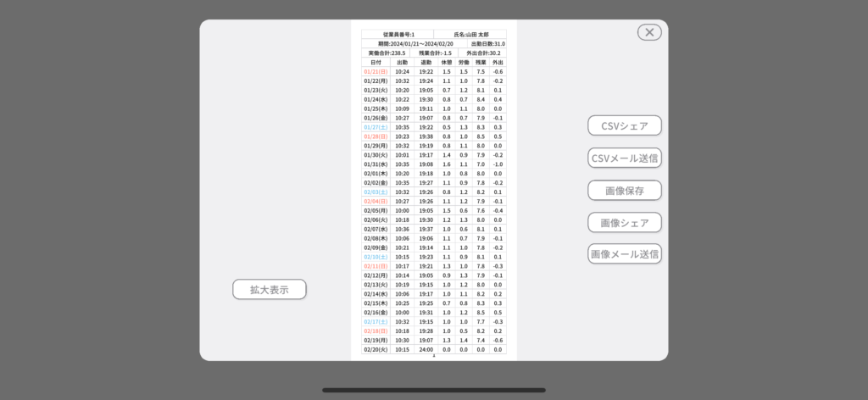Click the 退勤 column header

tap(426, 63)
